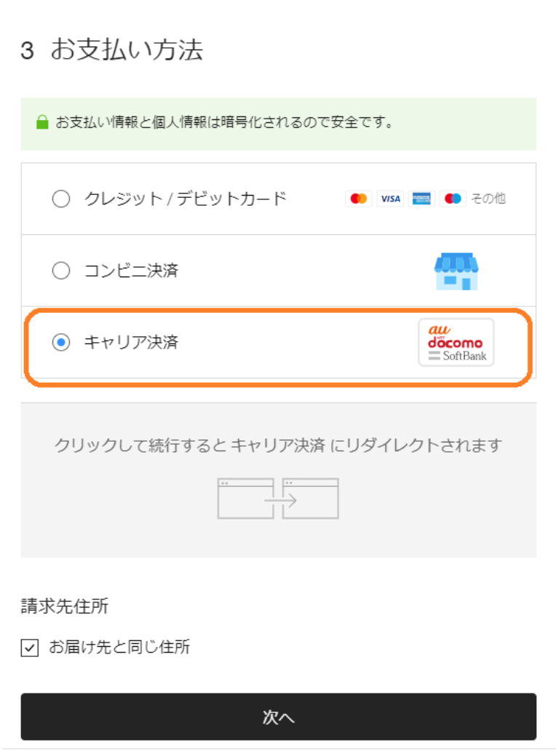Click the キャリア決済 option label
The width and height of the screenshot is (556, 756).
131,342
